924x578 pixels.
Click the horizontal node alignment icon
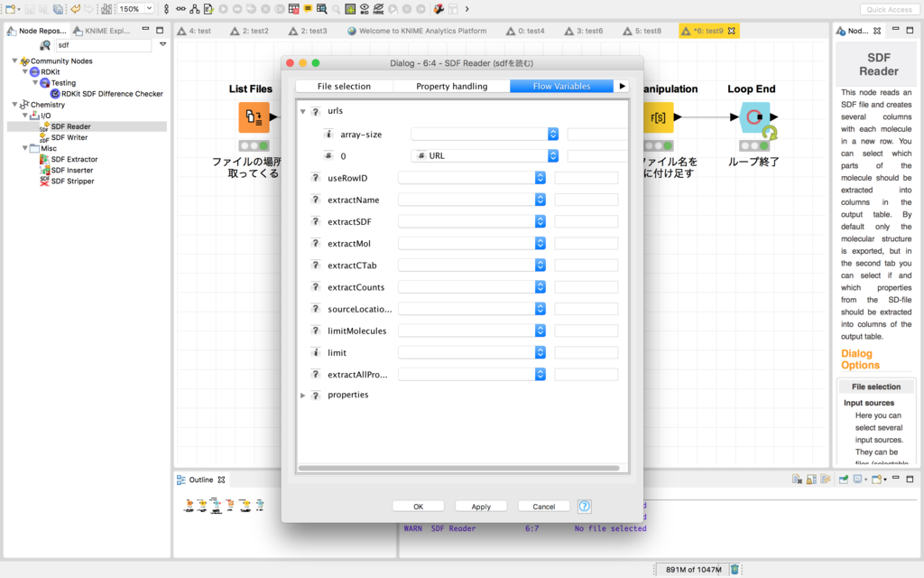[x=180, y=9]
